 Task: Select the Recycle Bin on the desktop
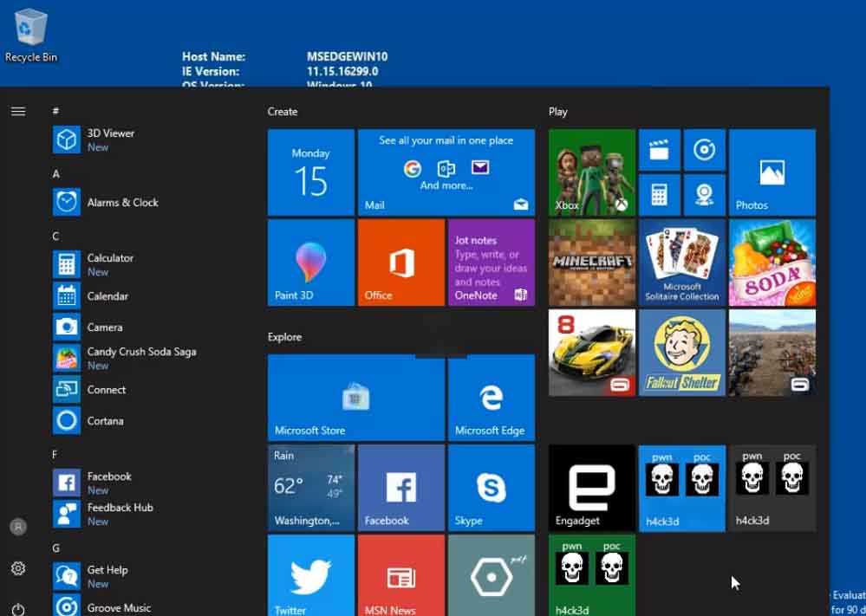pyautogui.click(x=31, y=36)
